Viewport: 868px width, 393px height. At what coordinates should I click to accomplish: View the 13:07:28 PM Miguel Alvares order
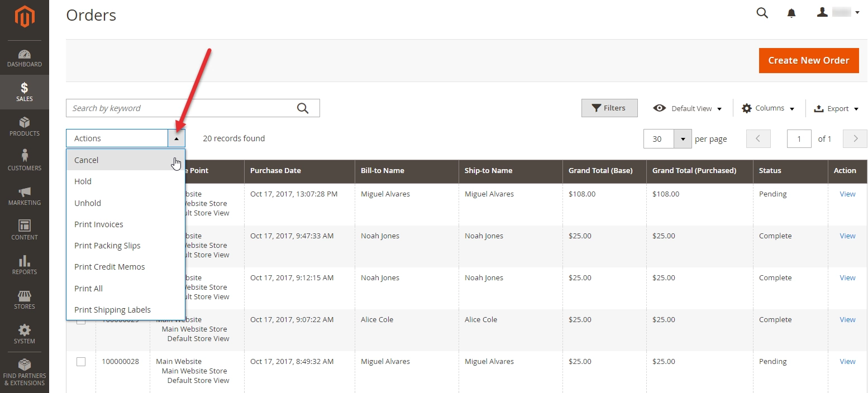[847, 194]
